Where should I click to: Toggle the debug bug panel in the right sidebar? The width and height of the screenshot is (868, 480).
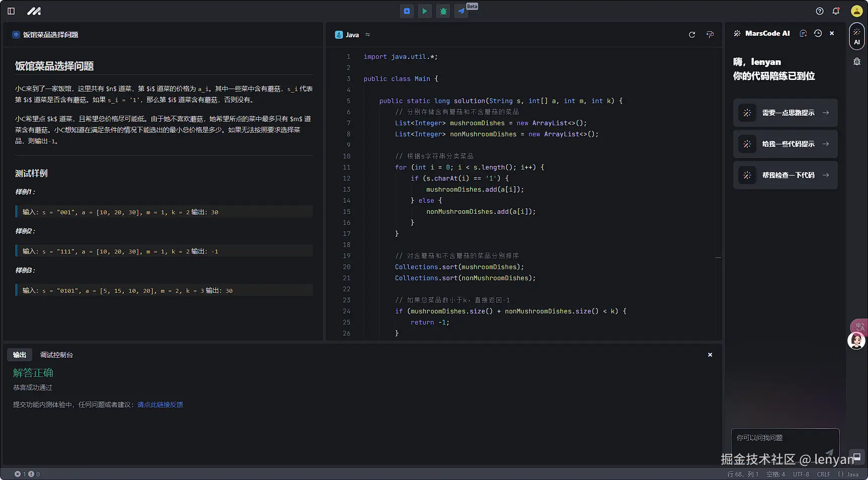pos(856,61)
